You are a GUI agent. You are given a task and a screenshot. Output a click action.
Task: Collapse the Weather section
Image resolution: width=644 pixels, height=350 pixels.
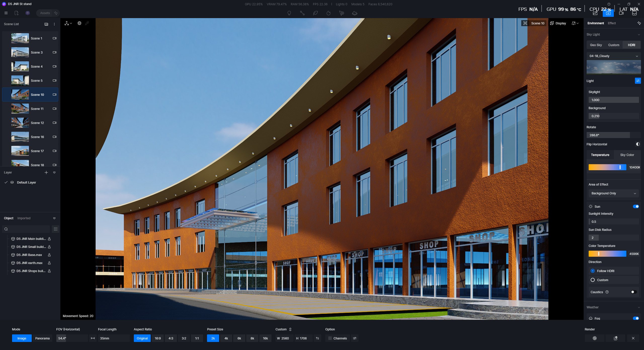click(x=639, y=307)
